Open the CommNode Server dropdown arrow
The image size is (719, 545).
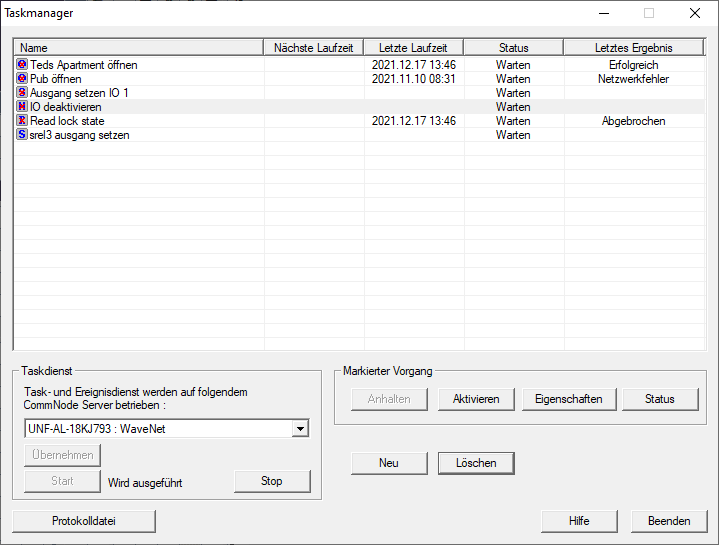[299, 429]
